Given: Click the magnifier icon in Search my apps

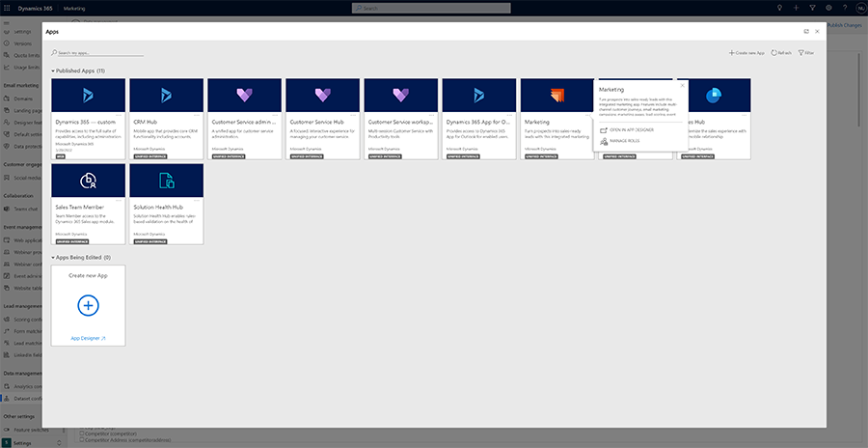Looking at the screenshot, I should pos(54,53).
